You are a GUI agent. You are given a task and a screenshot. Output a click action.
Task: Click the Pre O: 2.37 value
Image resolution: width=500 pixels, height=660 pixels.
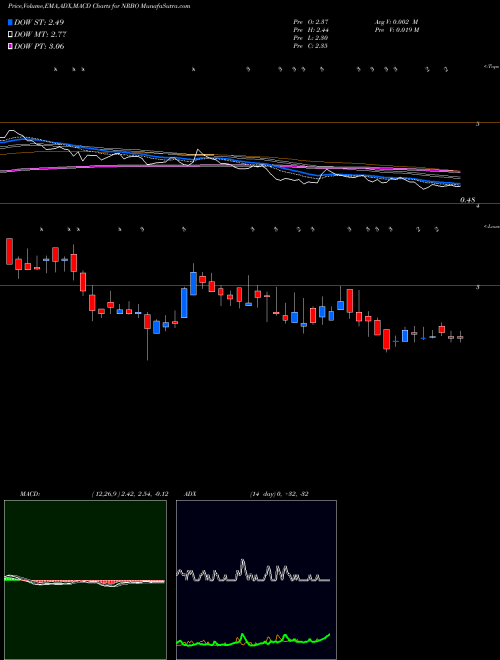(x=311, y=22)
